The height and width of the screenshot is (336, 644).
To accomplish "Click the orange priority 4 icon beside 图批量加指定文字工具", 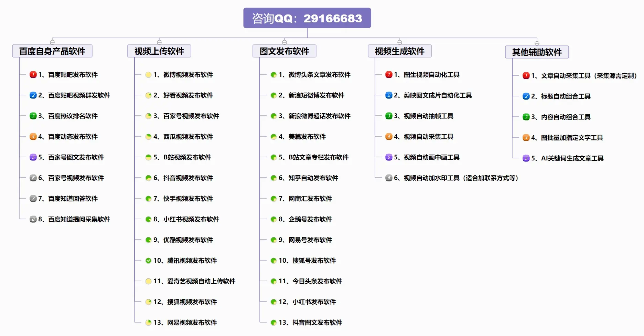I will click(x=526, y=138).
